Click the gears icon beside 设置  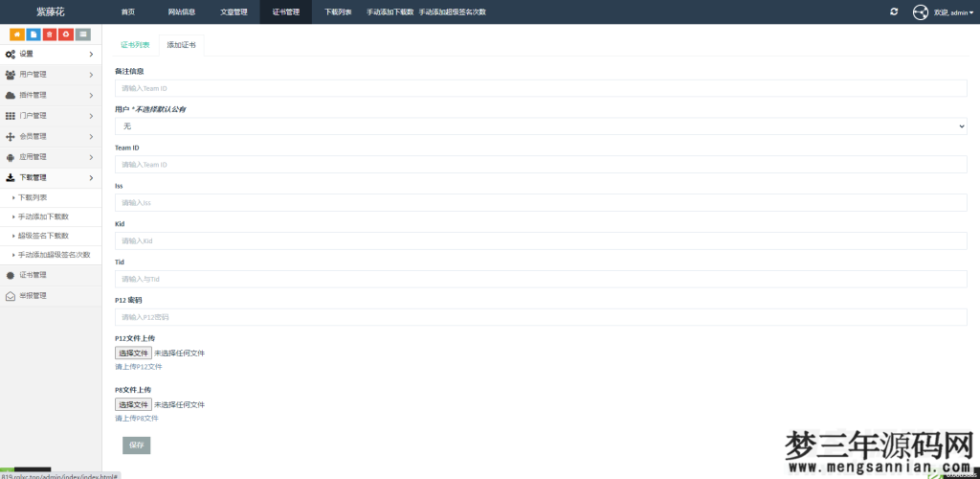coord(11,55)
